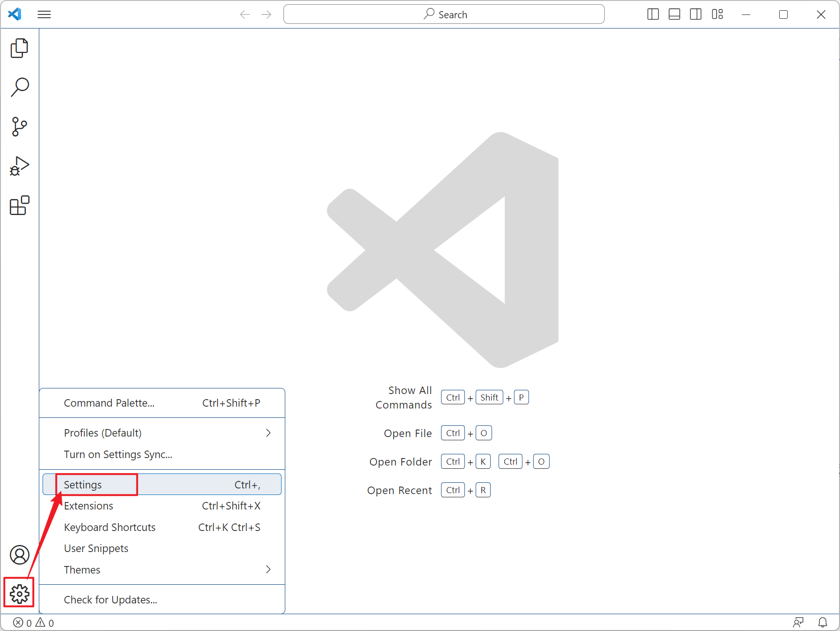Viewport: 840px width, 631px height.
Task: Click the Show All Commands label
Action: point(404,398)
